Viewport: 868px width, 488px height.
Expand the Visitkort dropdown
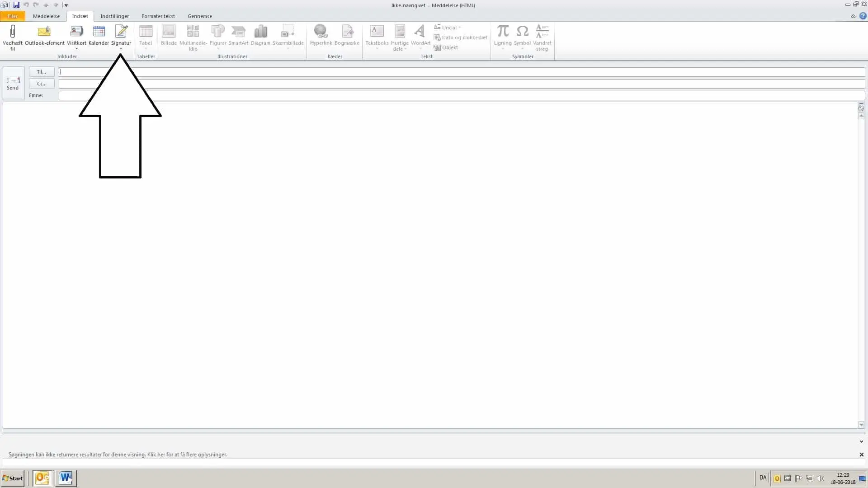pos(76,49)
